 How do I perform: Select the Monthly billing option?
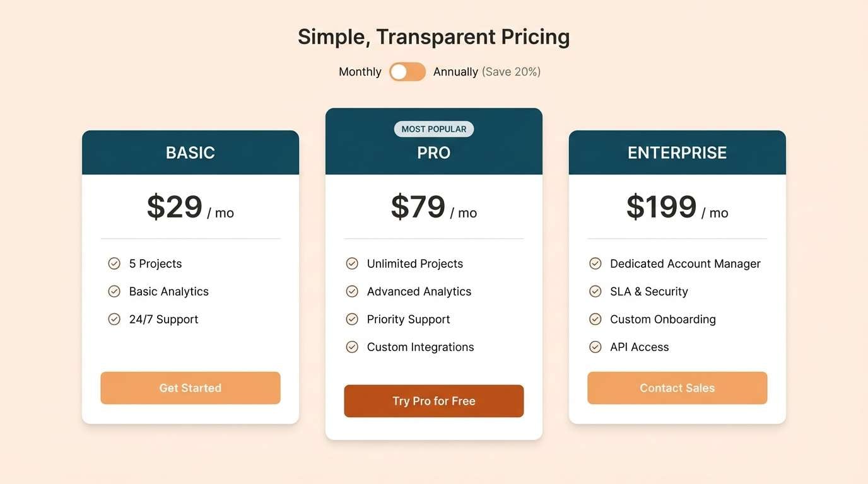(x=360, y=71)
